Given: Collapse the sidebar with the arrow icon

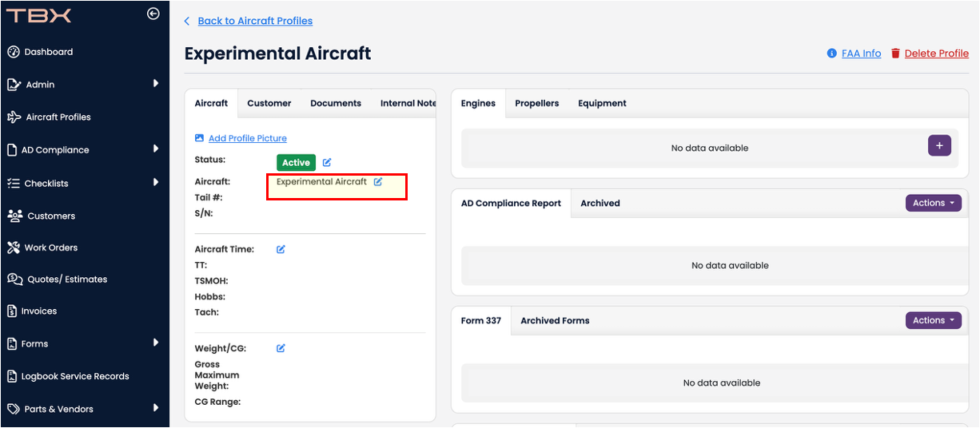Looking at the screenshot, I should click(153, 14).
